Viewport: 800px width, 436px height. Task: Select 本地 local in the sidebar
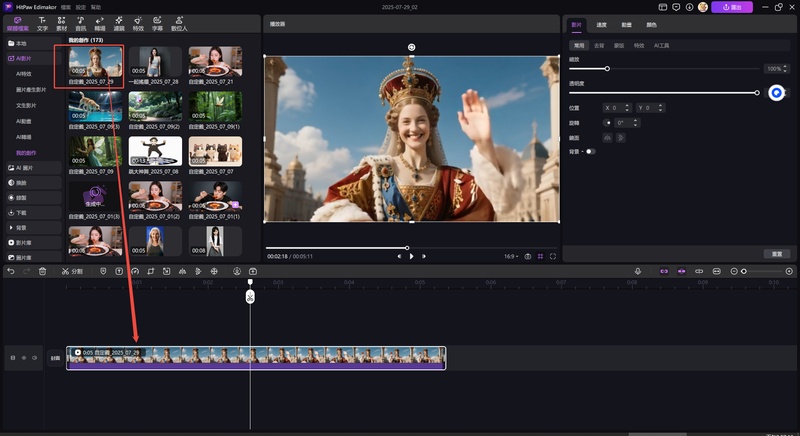click(34, 43)
